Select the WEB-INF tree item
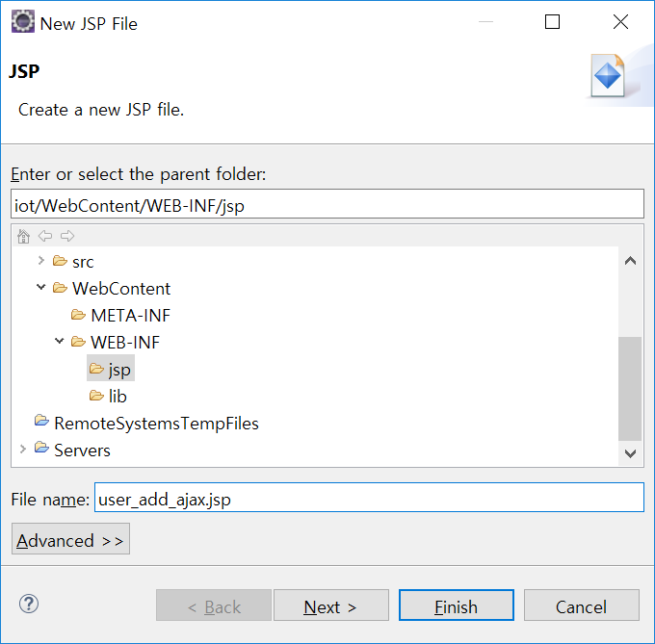Image resolution: width=655 pixels, height=644 pixels. click(125, 343)
